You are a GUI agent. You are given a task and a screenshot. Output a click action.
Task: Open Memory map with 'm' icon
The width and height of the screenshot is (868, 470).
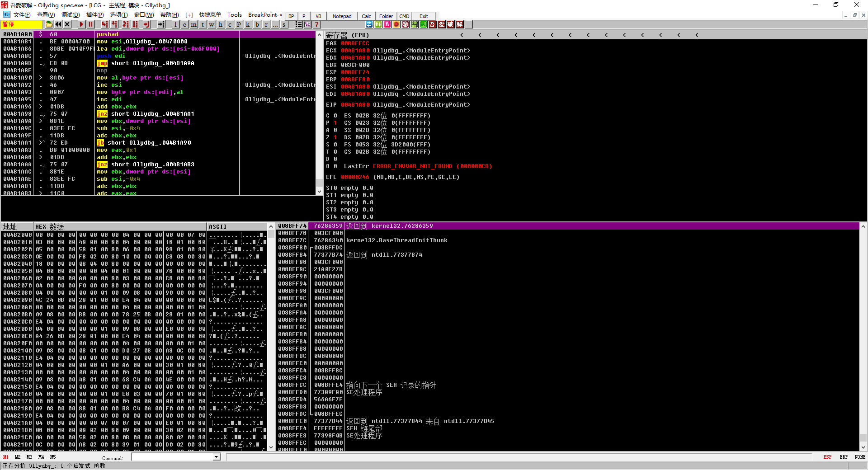point(193,24)
